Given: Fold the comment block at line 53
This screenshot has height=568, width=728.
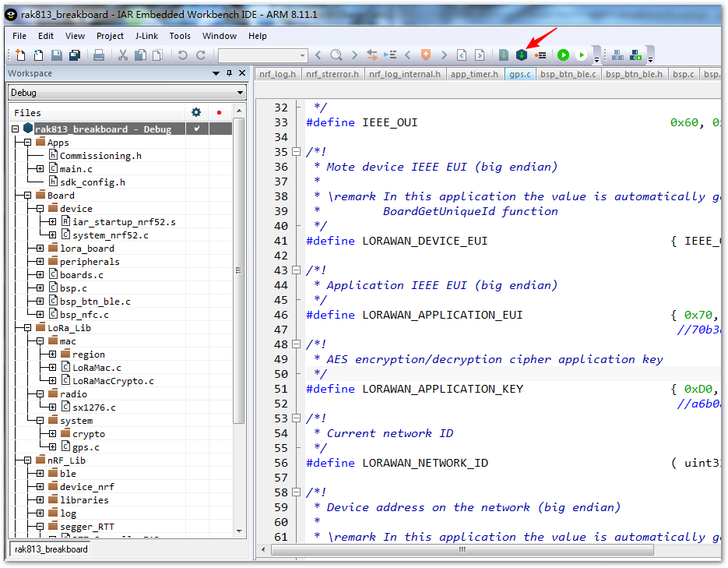Looking at the screenshot, I should [296, 418].
